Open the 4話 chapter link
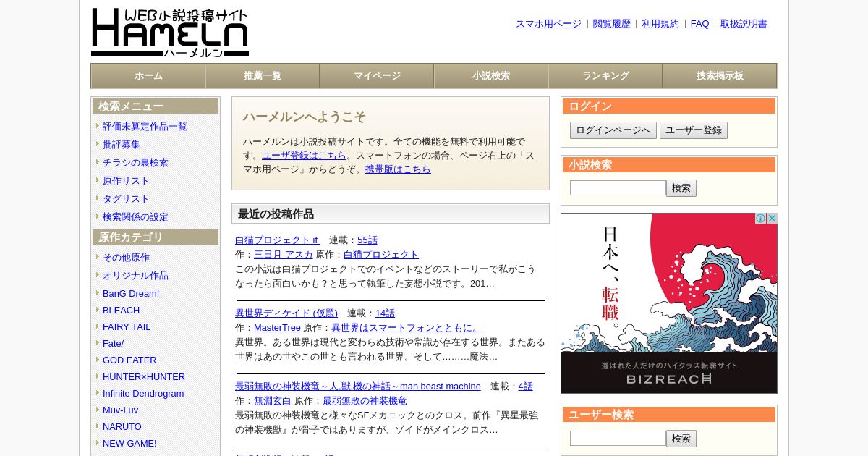The height and width of the screenshot is (456, 868). [x=526, y=387]
